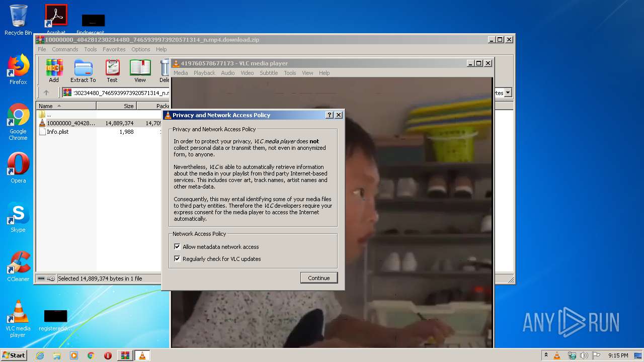
Task: Launch Firefox from desktop
Action: (18, 69)
